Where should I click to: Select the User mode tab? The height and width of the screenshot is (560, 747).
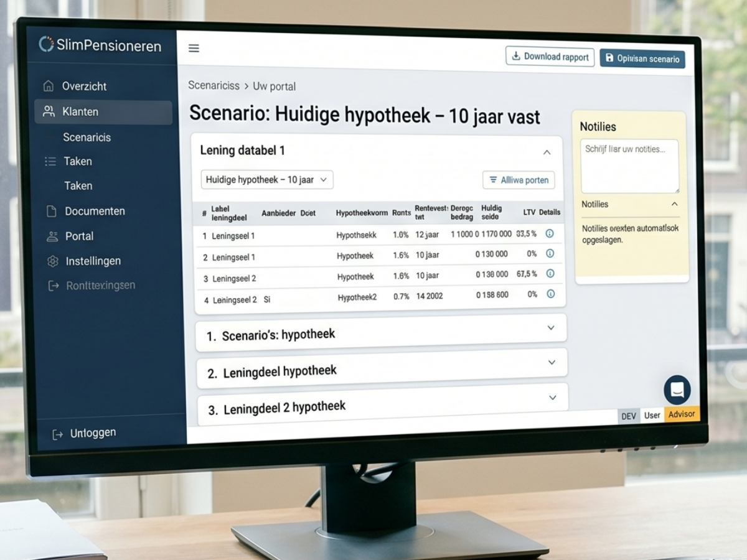[652, 415]
